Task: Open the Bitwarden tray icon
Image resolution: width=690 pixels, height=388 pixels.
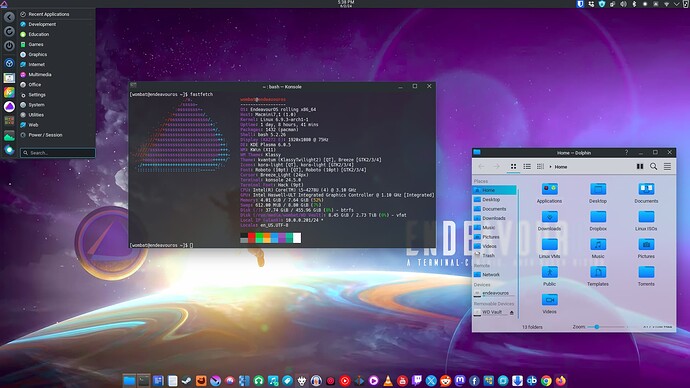Action: point(580,4)
